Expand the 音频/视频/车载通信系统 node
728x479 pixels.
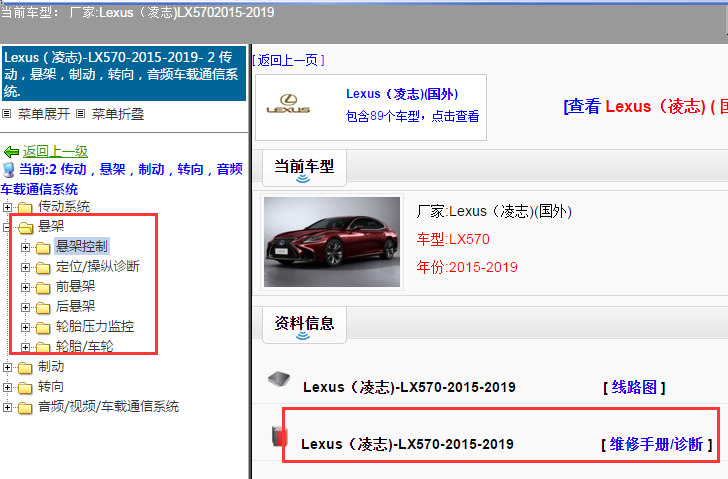[7, 408]
